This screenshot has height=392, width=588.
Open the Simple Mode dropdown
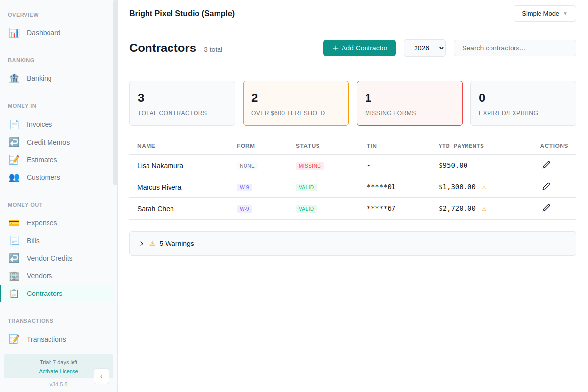pos(544,14)
